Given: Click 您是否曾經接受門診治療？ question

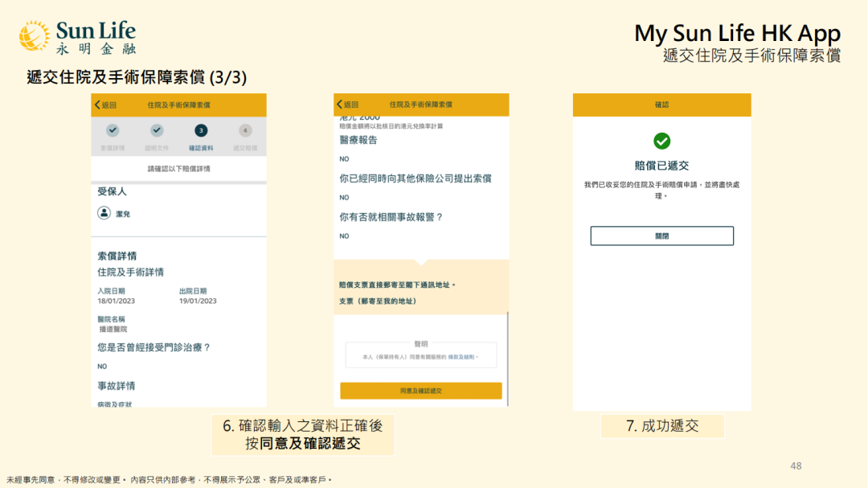Looking at the screenshot, I should (x=154, y=347).
